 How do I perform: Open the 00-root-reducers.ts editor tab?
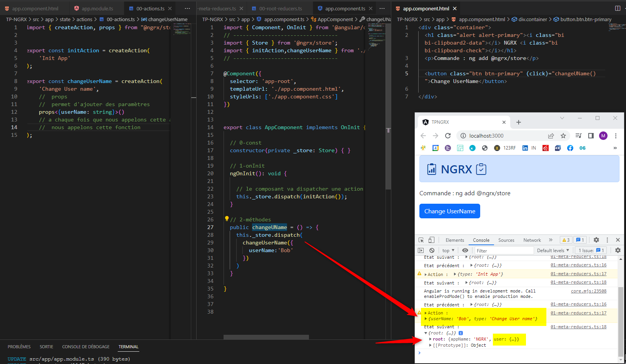click(x=280, y=8)
